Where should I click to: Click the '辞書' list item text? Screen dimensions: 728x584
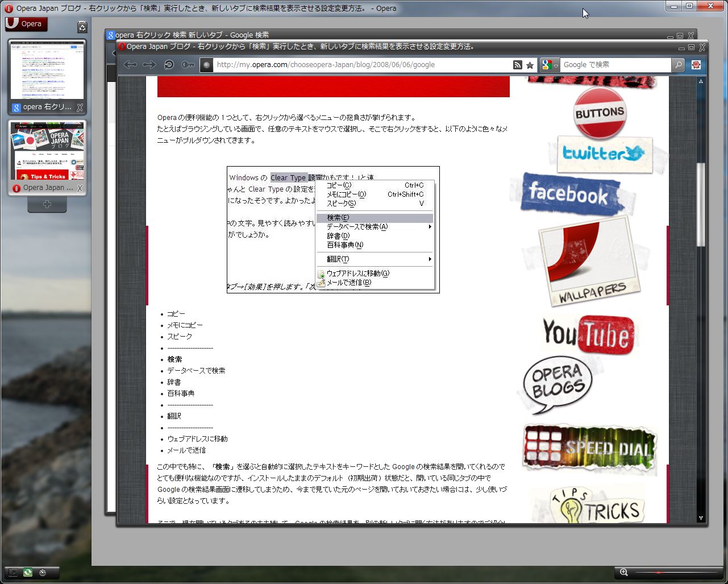coord(174,382)
